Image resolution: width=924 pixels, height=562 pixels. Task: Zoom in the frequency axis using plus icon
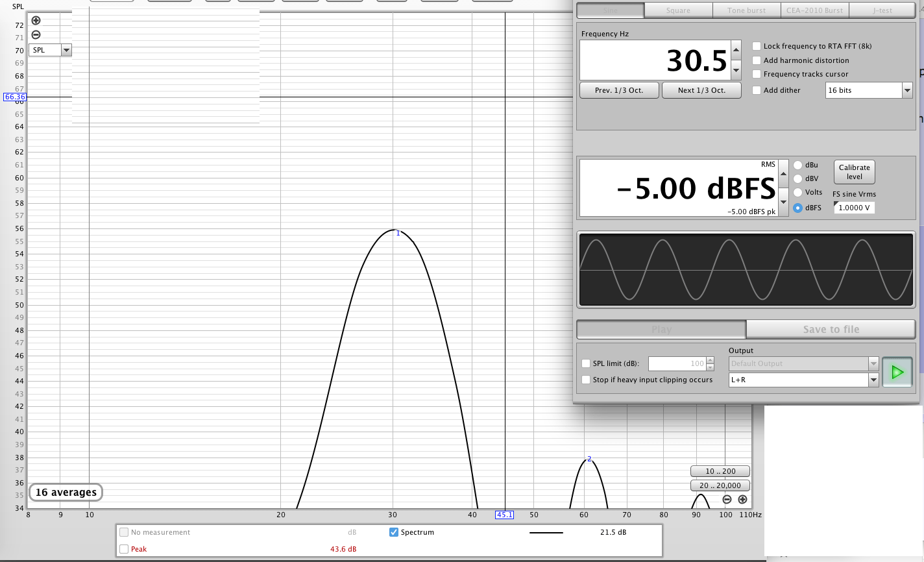(742, 500)
